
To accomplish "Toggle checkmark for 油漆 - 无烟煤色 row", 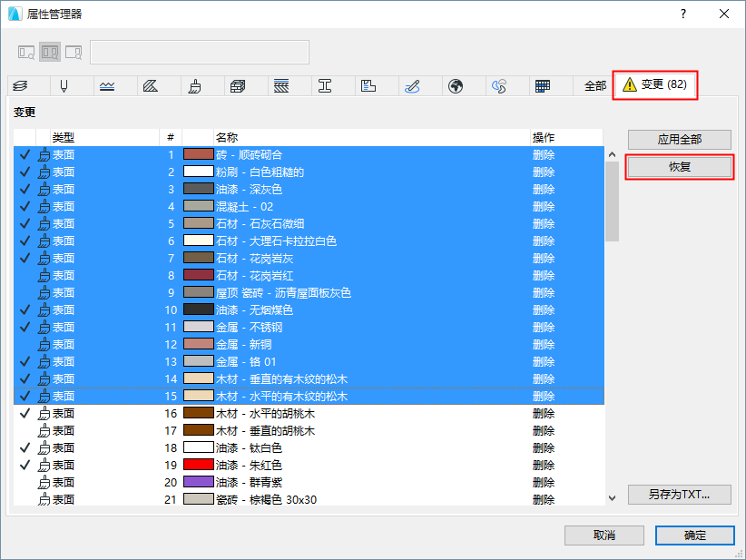I will 25,309.
